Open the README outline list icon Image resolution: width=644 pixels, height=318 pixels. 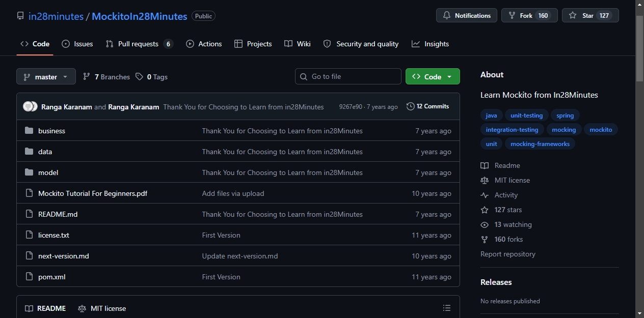[447, 308]
